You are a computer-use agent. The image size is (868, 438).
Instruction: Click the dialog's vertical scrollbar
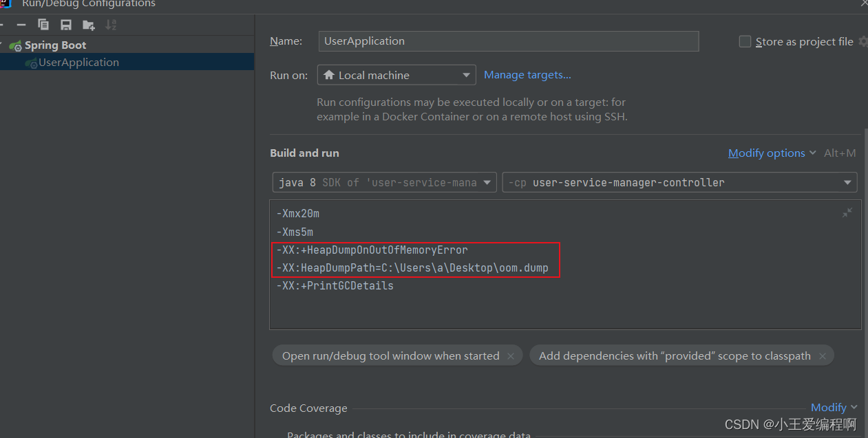point(865,282)
